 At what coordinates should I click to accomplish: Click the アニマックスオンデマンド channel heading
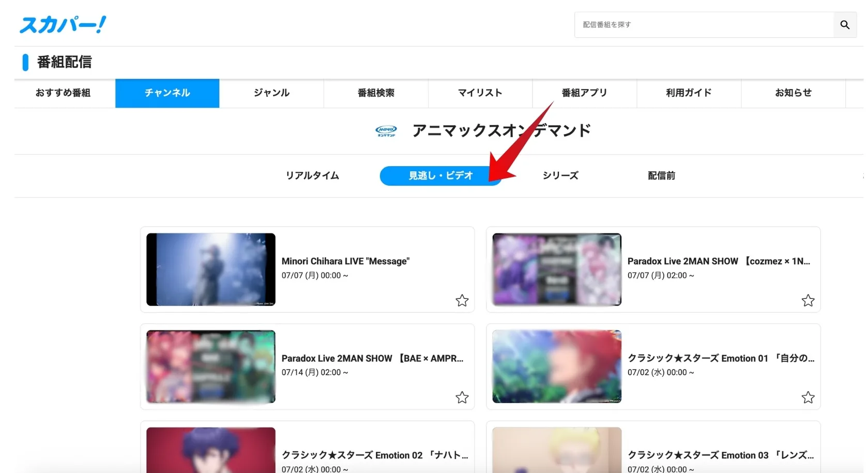(x=501, y=130)
